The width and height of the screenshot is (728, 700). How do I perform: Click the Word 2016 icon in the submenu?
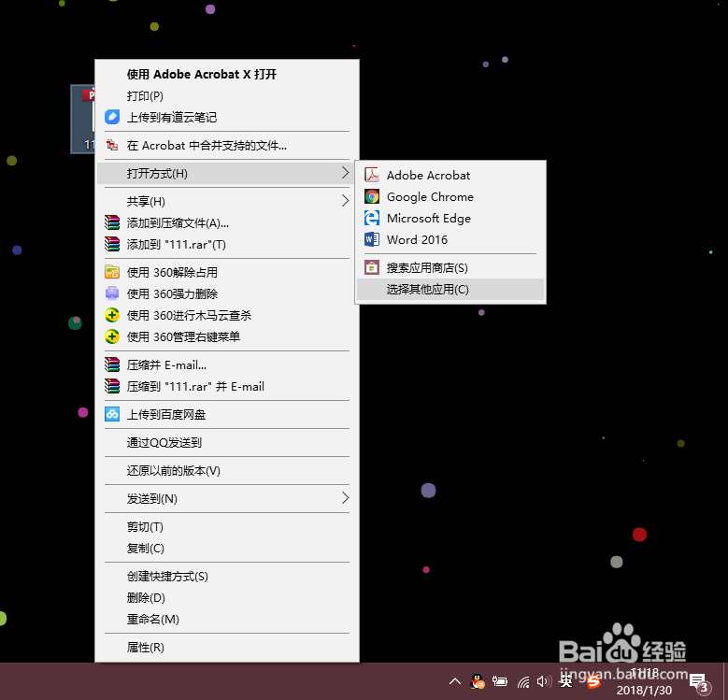coord(371,239)
